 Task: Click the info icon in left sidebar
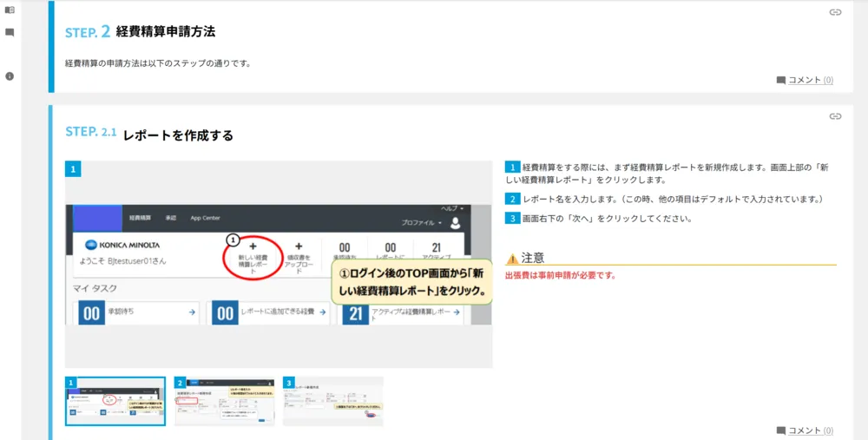tap(10, 76)
